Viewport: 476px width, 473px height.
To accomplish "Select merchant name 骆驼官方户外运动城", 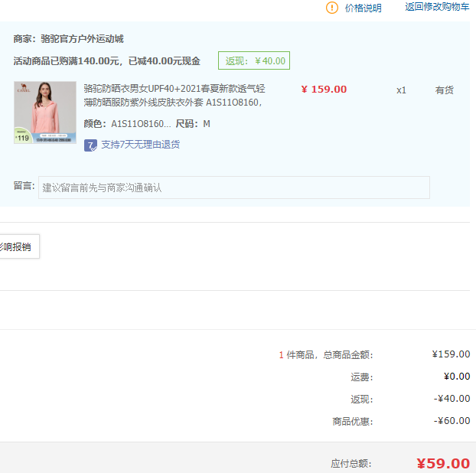I will [82, 39].
